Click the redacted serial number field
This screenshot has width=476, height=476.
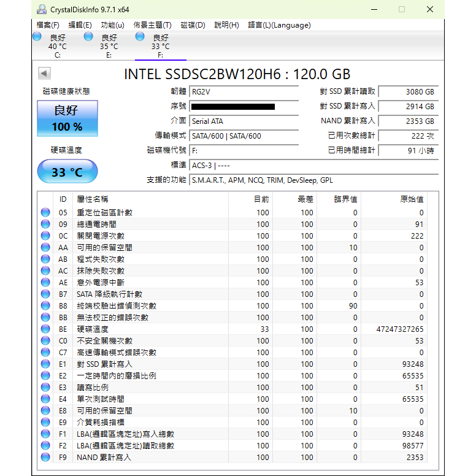click(244, 106)
